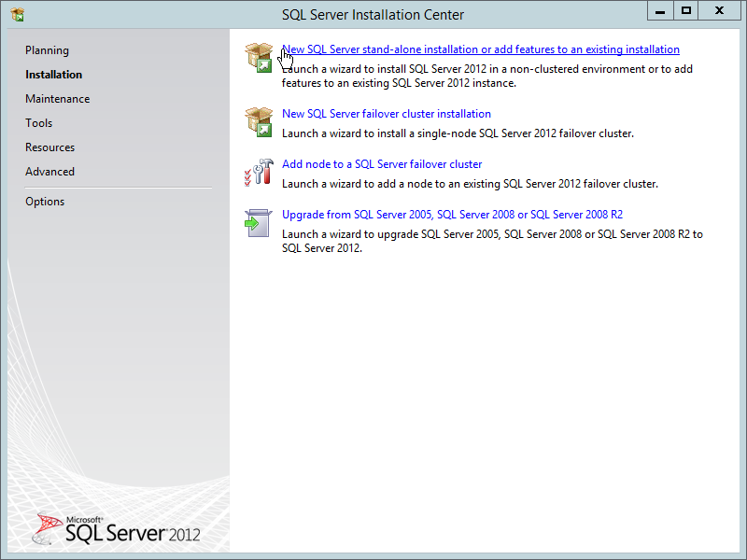Open New SQL Server stand-alone installation link
747x560 pixels.
point(481,49)
